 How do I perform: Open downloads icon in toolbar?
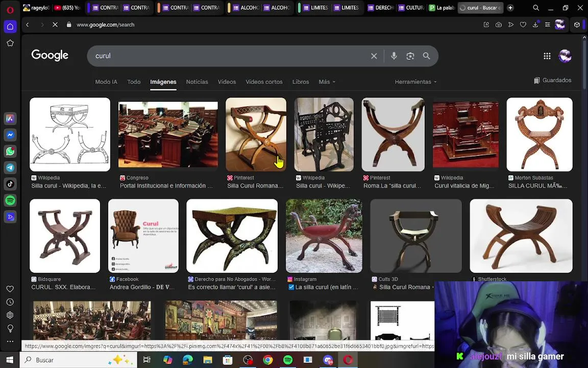pyautogui.click(x=535, y=25)
